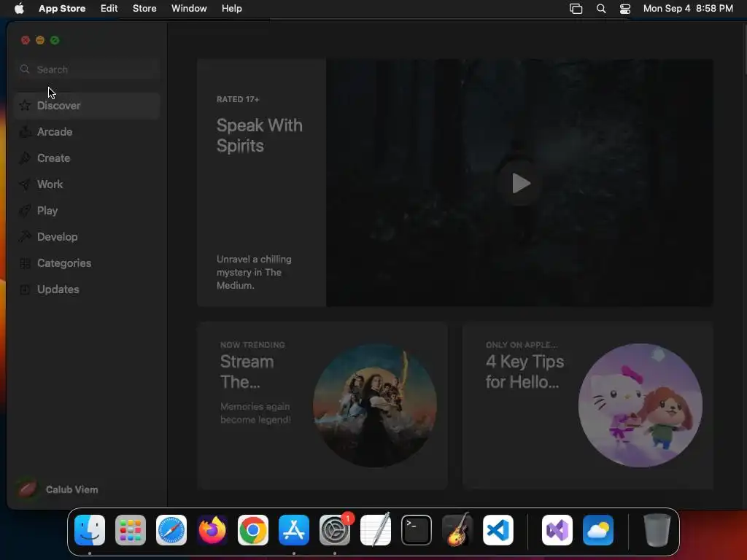Open the Stream The... trending card

coord(322,405)
